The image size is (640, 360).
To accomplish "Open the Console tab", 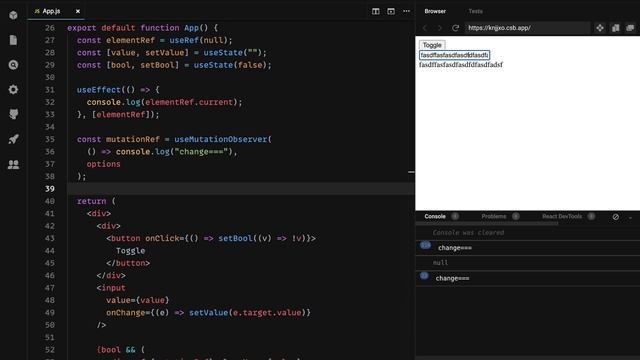I will point(435,216).
